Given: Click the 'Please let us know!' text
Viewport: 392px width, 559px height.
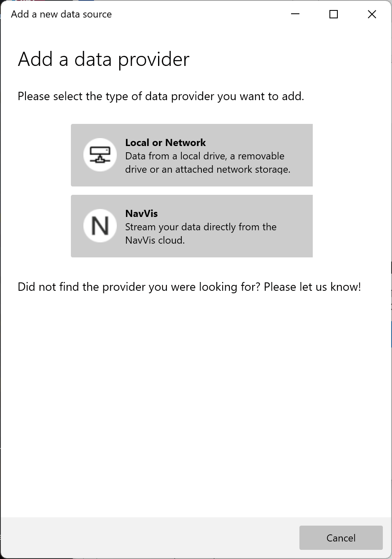Looking at the screenshot, I should pyautogui.click(x=312, y=287).
